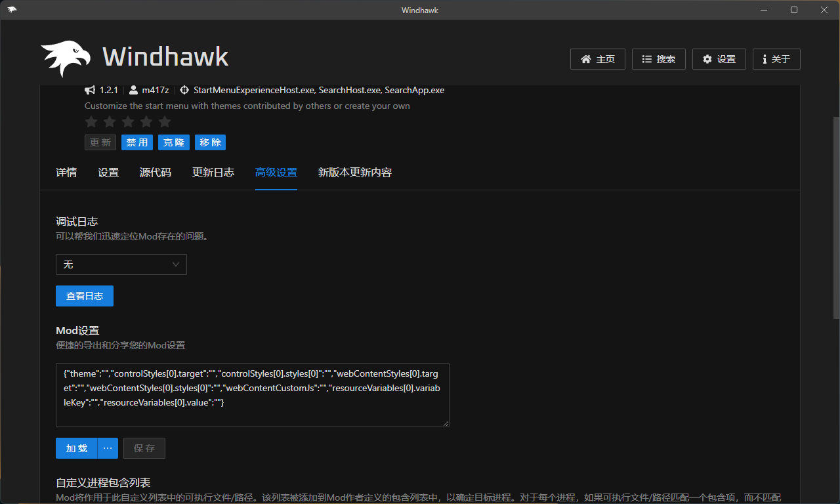Rate the mod five stars

[x=165, y=121]
